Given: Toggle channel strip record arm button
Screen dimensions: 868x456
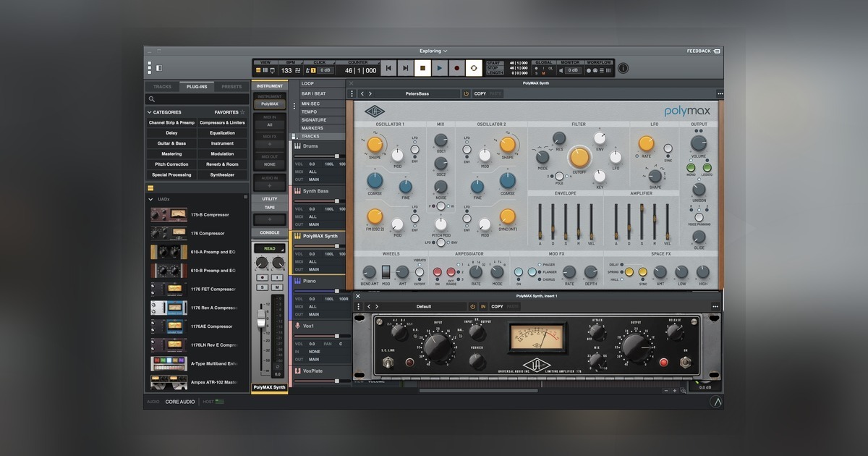Looking at the screenshot, I should coord(261,277).
